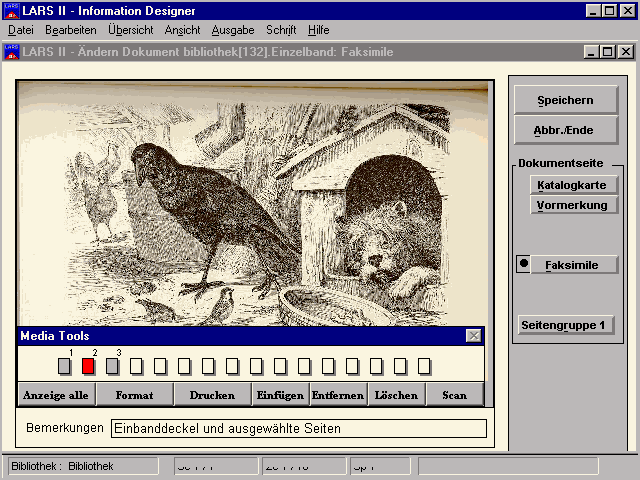Click into the Bemerkungen text field
This screenshot has height=480, width=640.
(299, 429)
